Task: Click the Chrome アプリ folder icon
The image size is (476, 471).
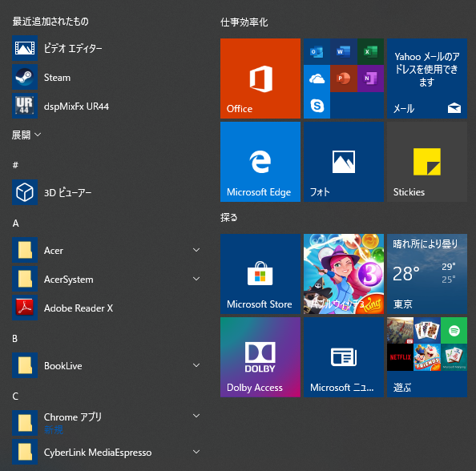Action: pos(25,423)
